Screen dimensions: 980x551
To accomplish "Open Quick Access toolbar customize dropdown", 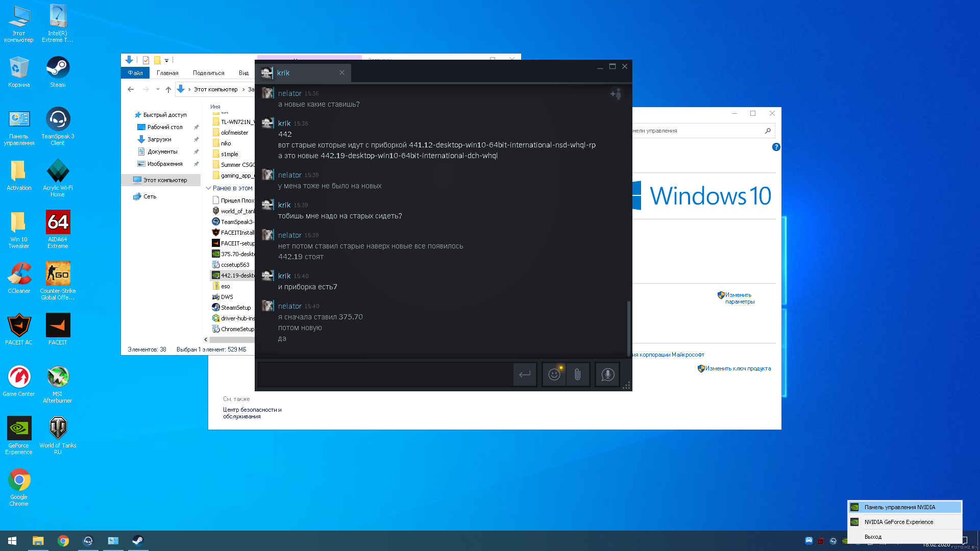I will [x=166, y=60].
